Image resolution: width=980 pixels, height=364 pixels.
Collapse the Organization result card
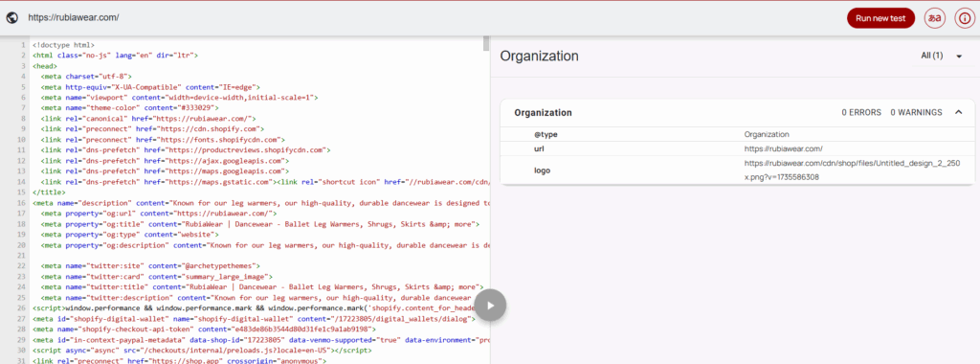click(958, 113)
